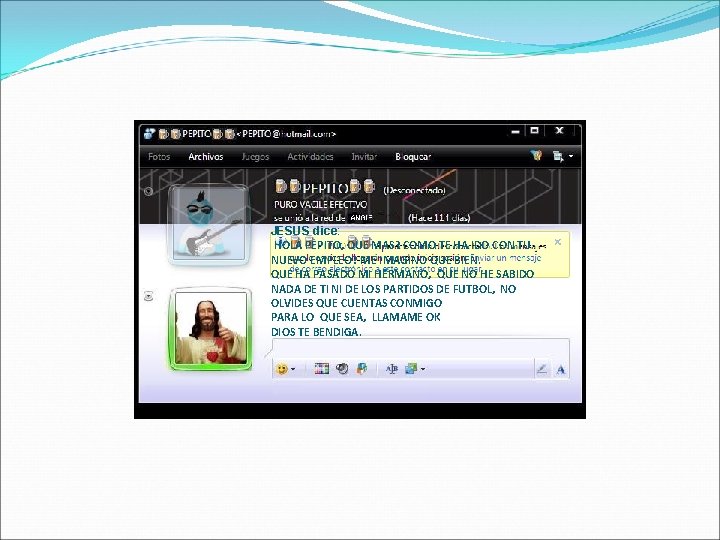
Task: Click in the message text box
Action: (421, 349)
